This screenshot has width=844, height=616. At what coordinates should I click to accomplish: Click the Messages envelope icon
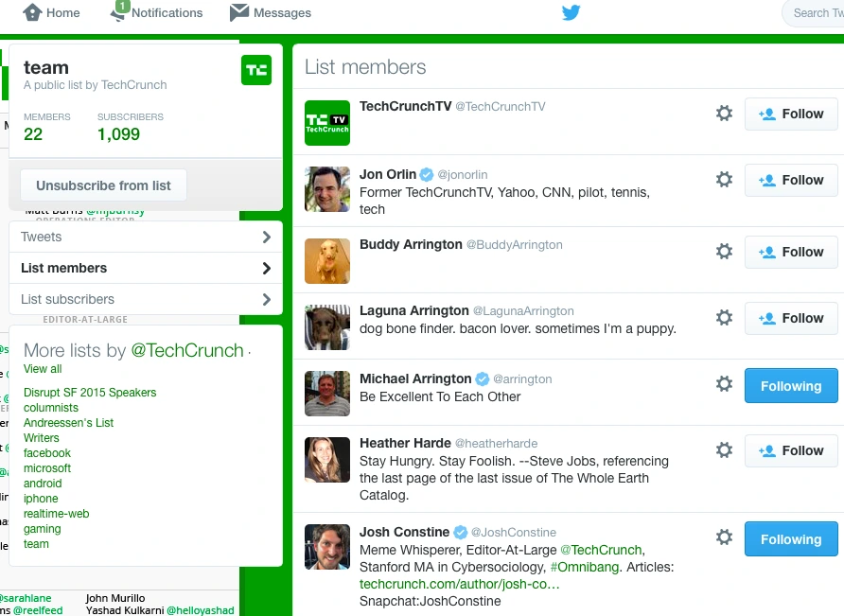[x=239, y=12]
